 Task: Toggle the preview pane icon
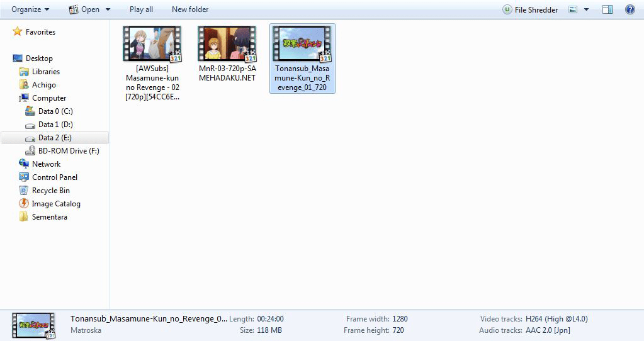[x=607, y=9]
